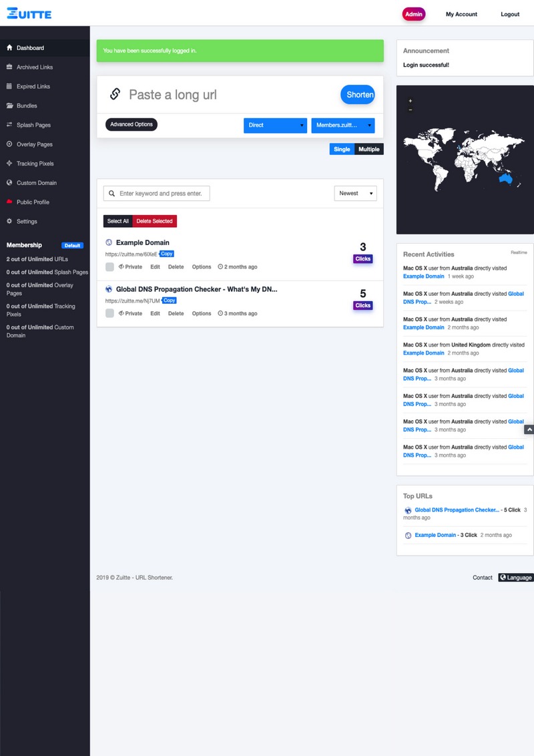The image size is (534, 756).
Task: Open the Newest sort dropdown
Action: point(355,193)
